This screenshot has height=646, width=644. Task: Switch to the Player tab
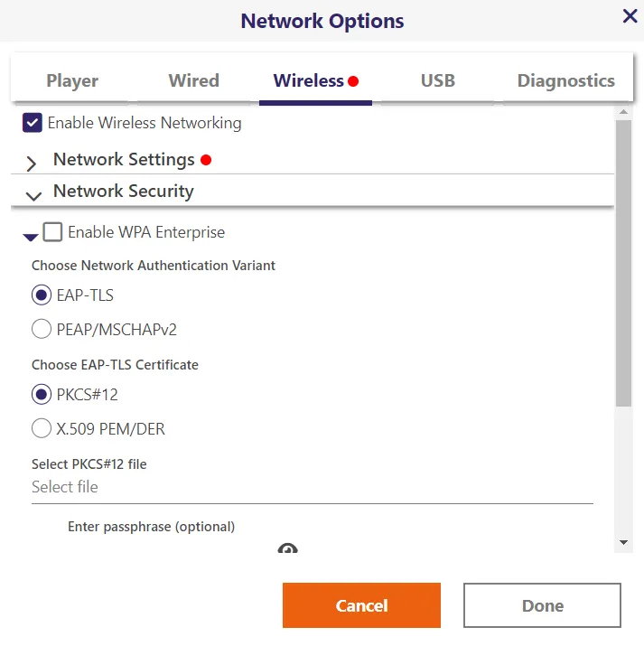click(x=72, y=80)
